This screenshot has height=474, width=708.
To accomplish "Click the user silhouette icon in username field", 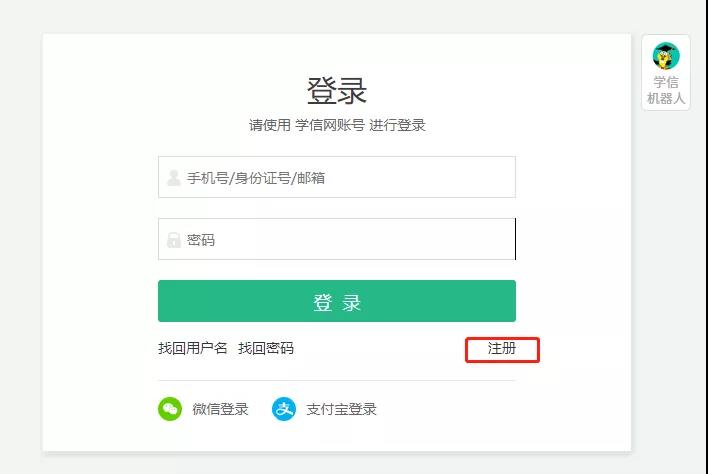I will click(x=173, y=178).
